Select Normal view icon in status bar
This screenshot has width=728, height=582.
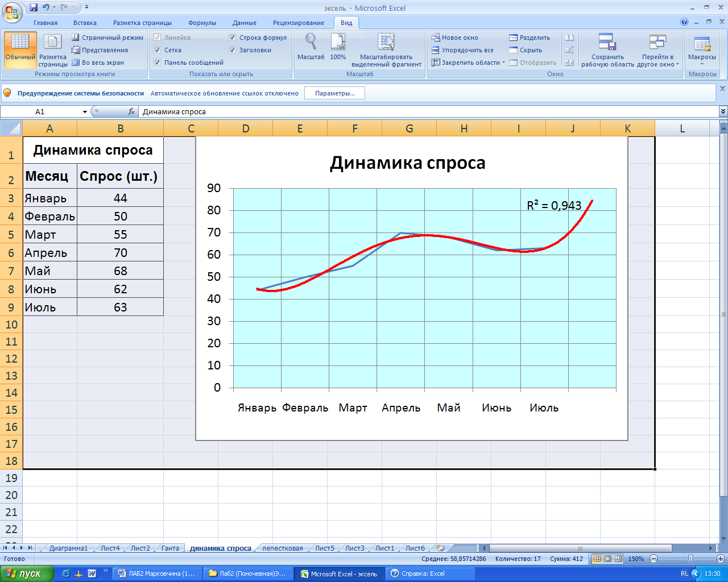click(x=597, y=559)
